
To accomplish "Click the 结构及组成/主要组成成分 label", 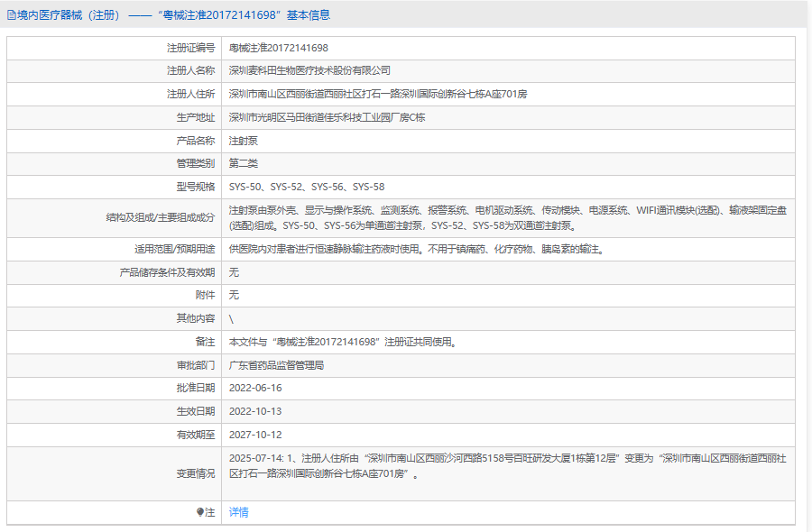I will point(161,218).
